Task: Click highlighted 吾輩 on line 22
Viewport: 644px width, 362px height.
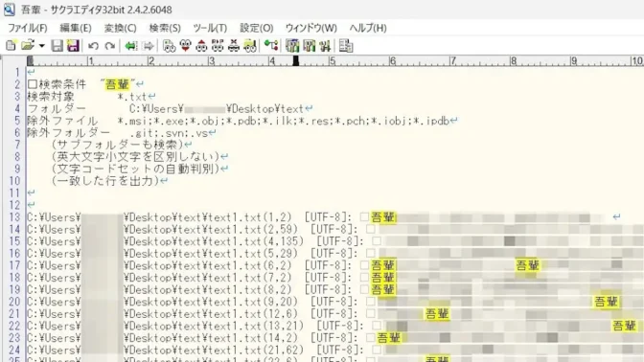Action: [x=624, y=326]
